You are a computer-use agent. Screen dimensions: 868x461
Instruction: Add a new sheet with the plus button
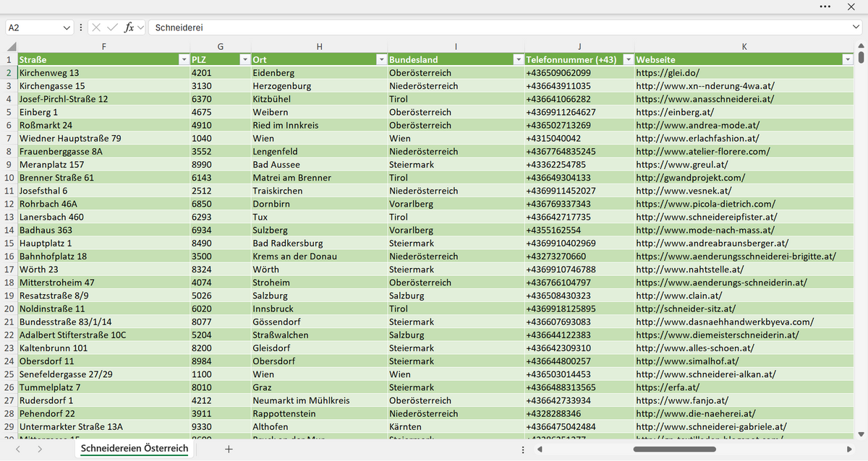point(229,449)
